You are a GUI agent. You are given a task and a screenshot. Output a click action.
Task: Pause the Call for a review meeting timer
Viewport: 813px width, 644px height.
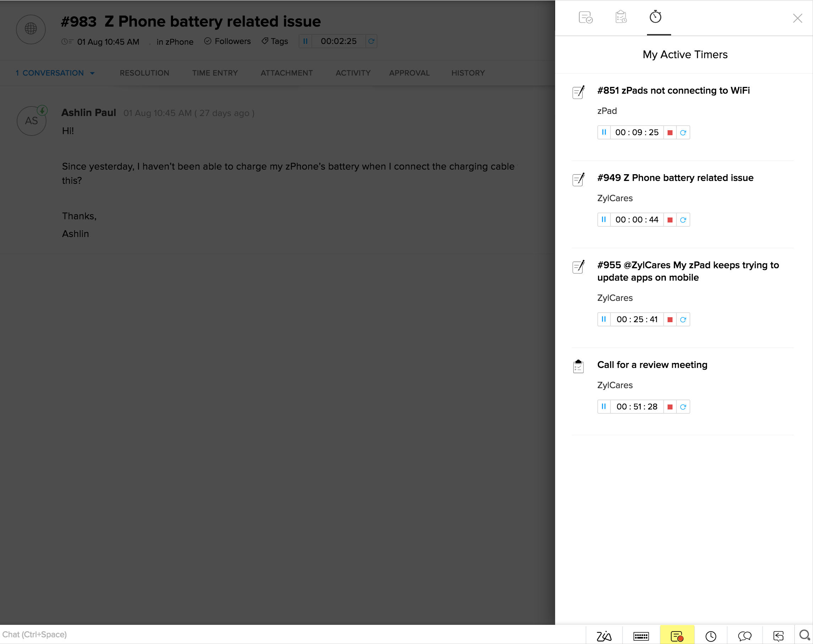click(604, 407)
